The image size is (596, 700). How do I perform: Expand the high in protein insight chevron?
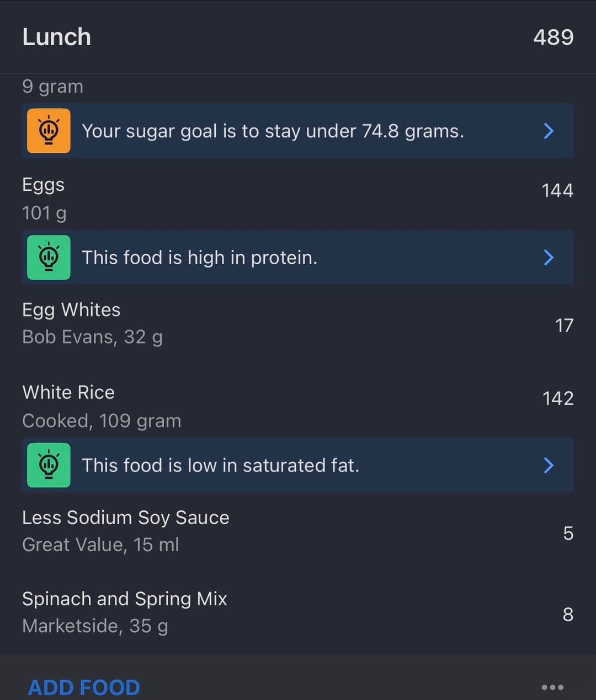tap(549, 258)
